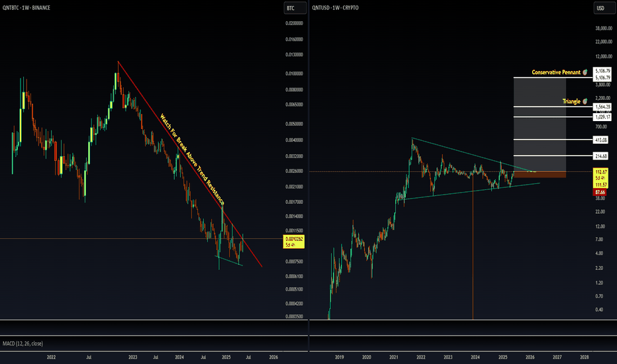
Task: Click 2026 on the QNTBTC time axis
Action: click(273, 357)
